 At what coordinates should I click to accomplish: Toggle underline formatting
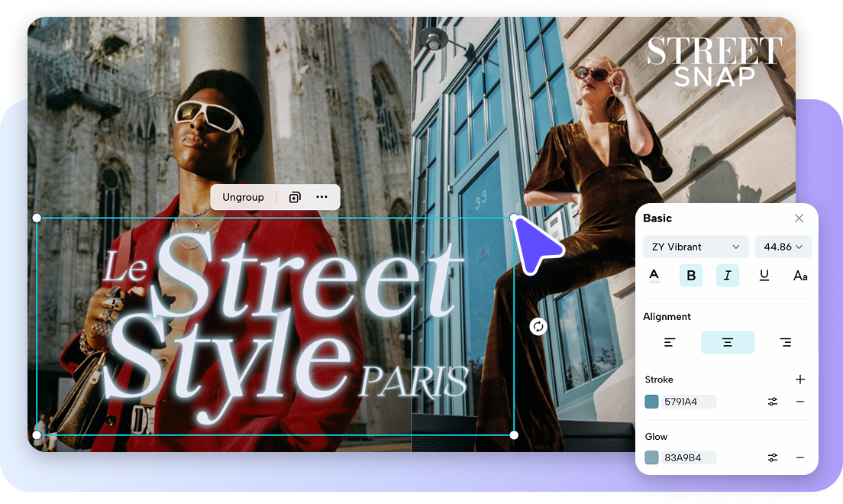point(764,276)
